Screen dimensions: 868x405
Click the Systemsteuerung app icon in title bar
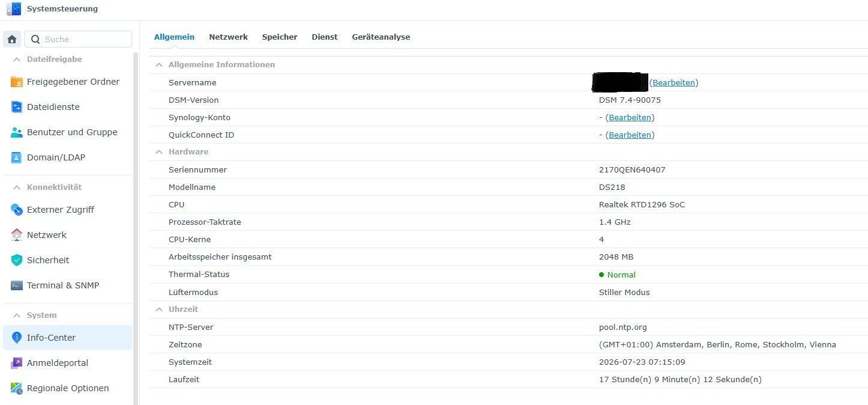coord(13,9)
